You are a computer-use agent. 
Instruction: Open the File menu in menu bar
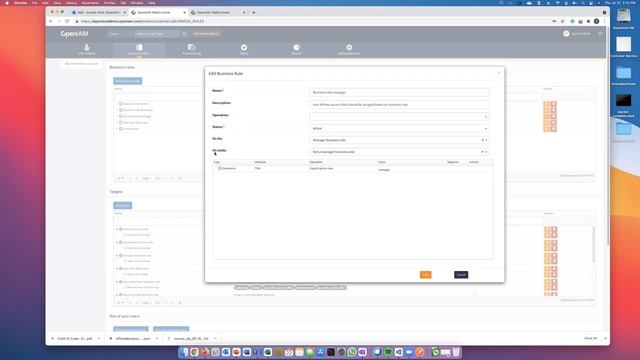(34, 2)
